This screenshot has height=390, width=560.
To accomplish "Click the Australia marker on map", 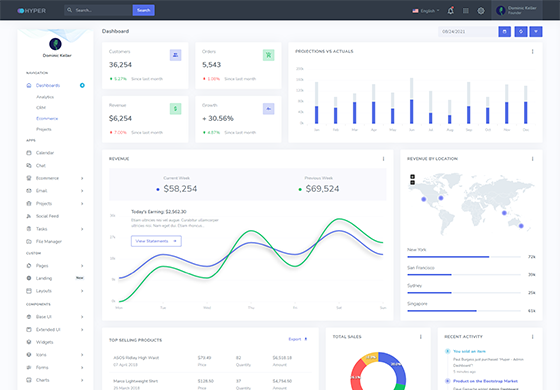I will (521, 226).
